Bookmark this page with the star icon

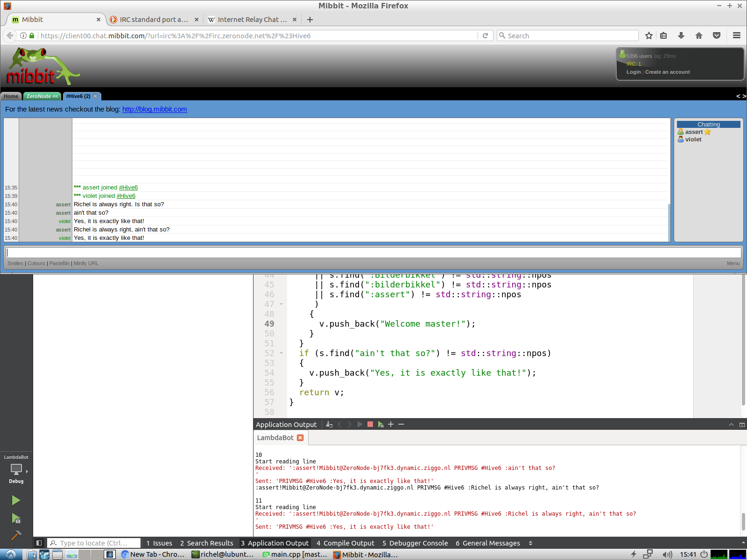click(649, 35)
